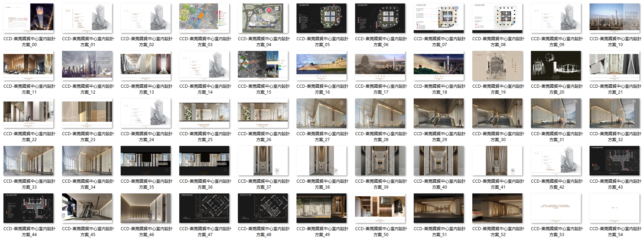This screenshot has height=243, width=644.
Task: Click the 方案_37 elevator corridor thumbnail
Action: [263, 160]
